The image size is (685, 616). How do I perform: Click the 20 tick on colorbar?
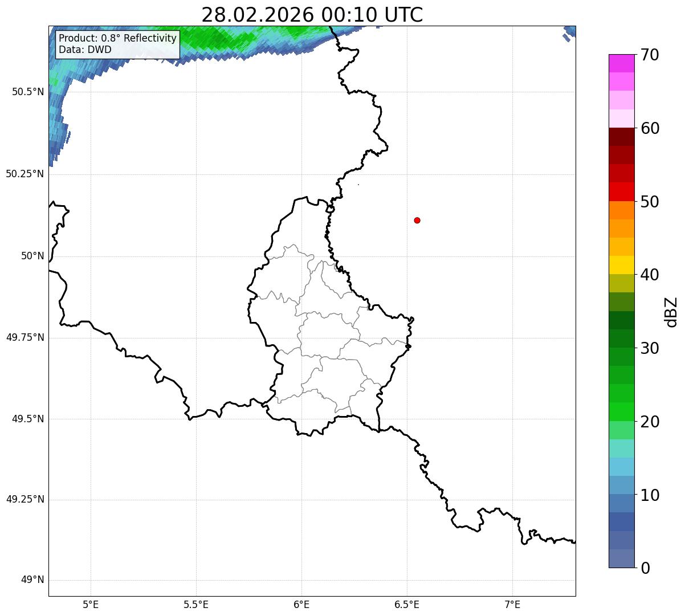point(650,422)
